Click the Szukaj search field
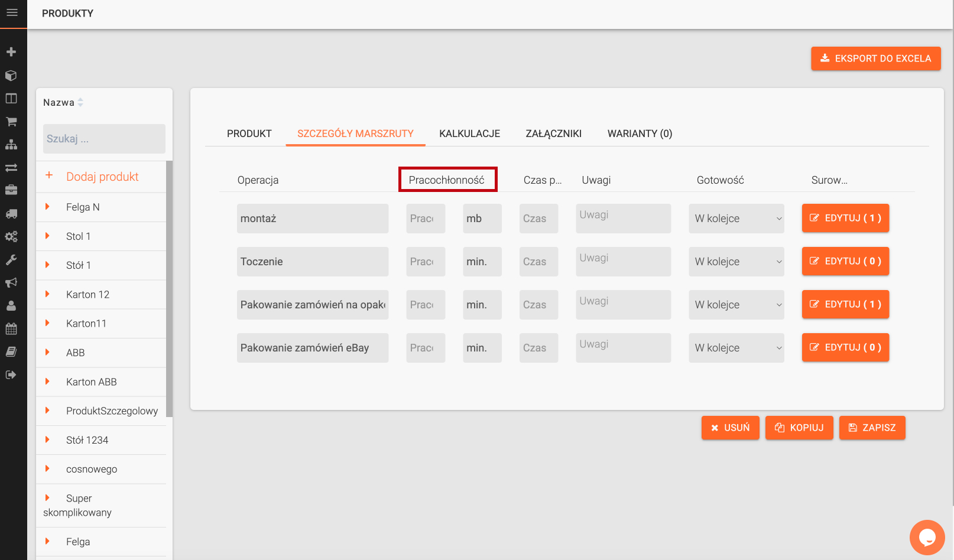 (104, 139)
